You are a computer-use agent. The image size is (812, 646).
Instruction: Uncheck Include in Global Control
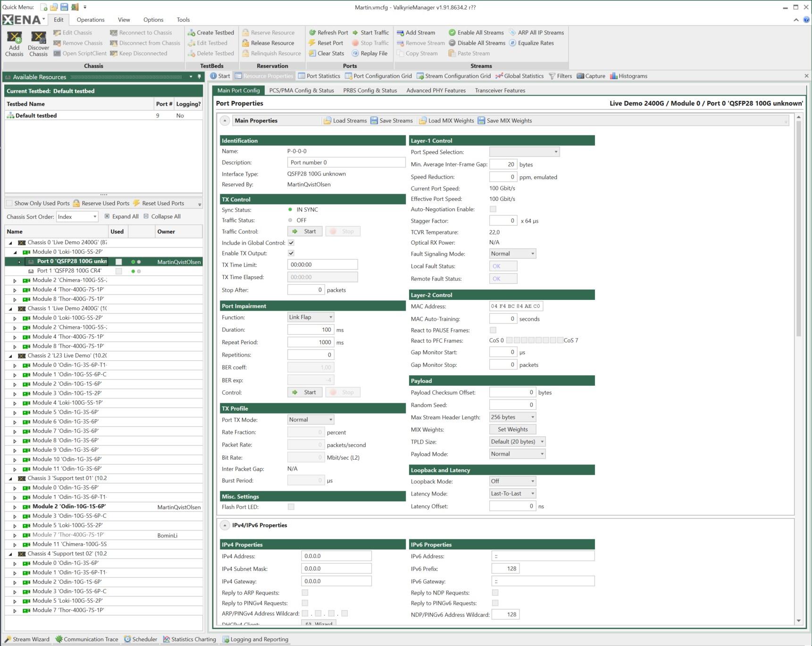coord(291,243)
